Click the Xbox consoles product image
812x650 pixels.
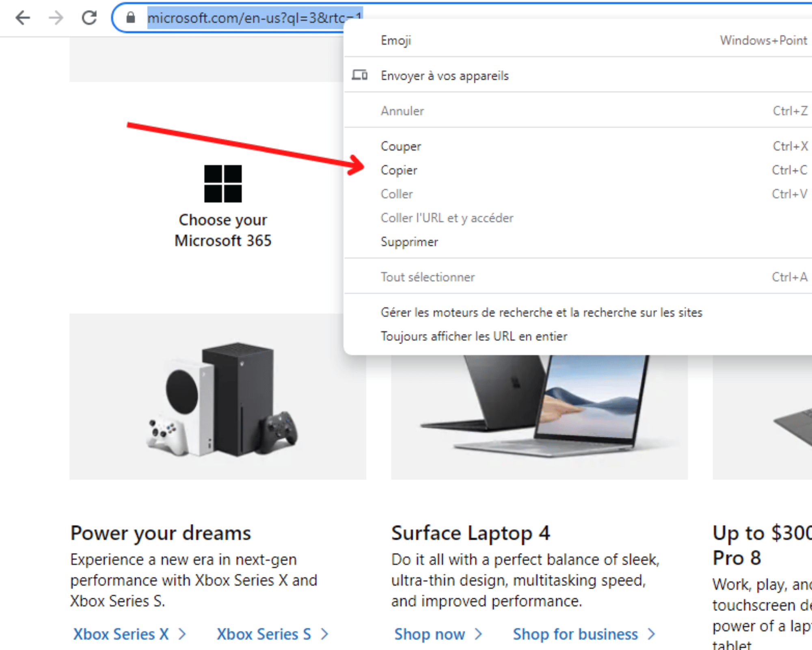point(218,396)
